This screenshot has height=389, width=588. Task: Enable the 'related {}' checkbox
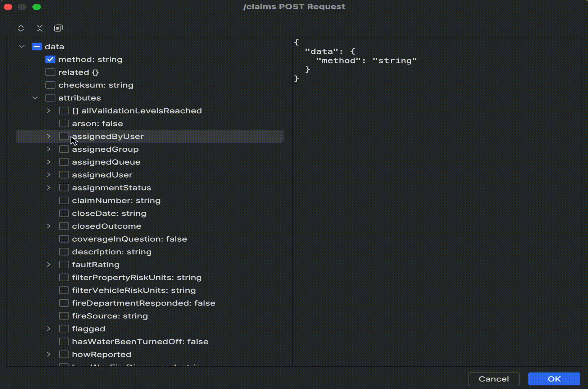pos(50,72)
